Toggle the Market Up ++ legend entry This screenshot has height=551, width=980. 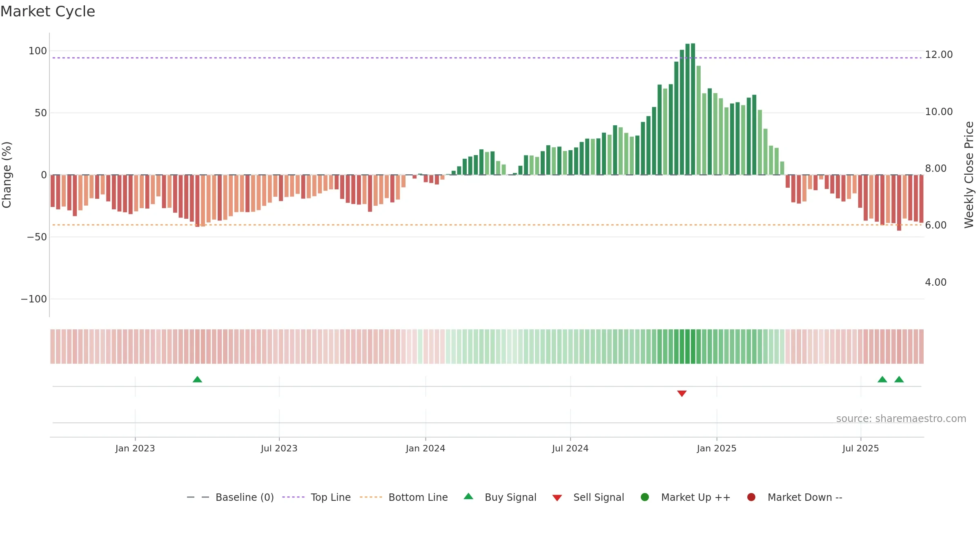tap(686, 497)
